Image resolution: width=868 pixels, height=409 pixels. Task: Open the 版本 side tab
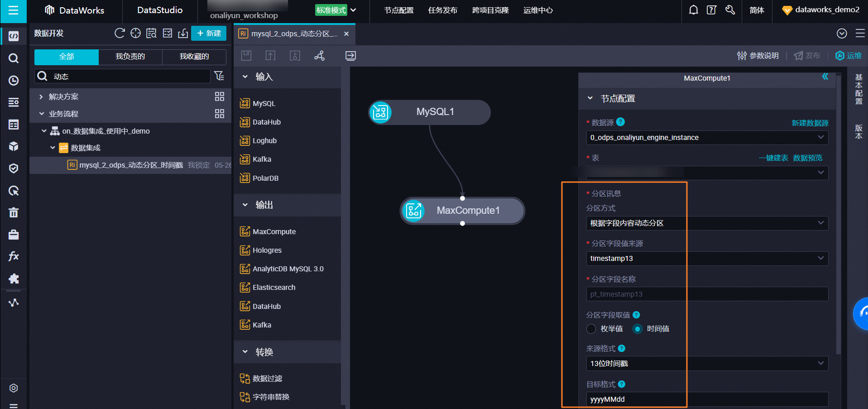[x=858, y=132]
